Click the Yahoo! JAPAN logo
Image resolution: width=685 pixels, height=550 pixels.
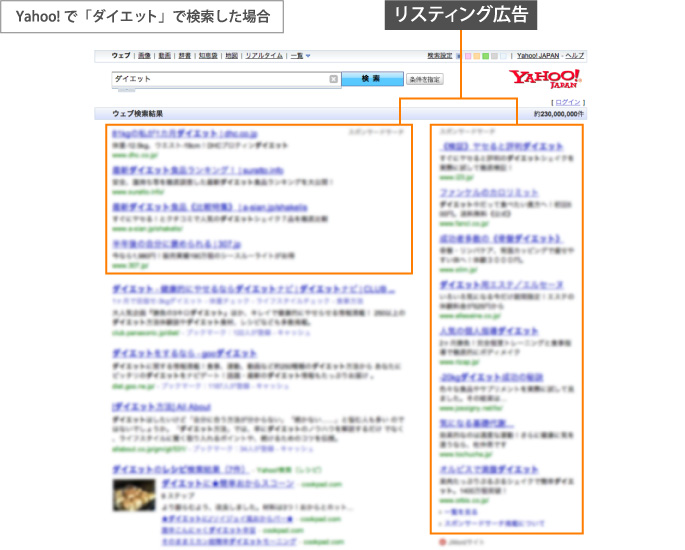[x=545, y=79]
